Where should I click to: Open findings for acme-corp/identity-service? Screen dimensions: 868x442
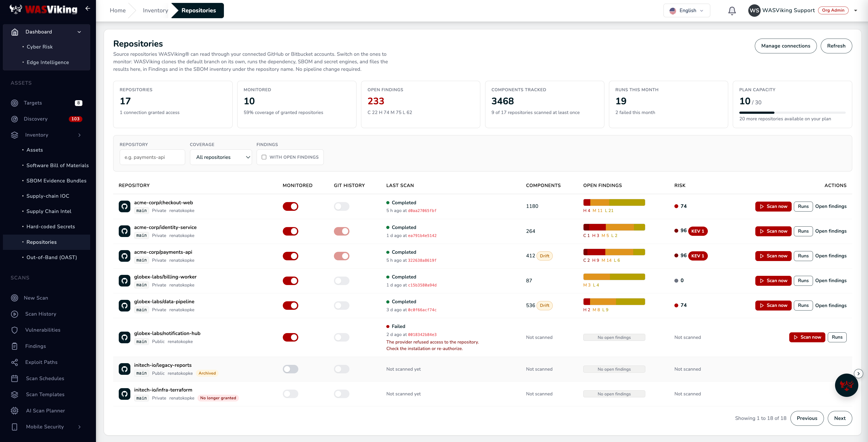831,231
